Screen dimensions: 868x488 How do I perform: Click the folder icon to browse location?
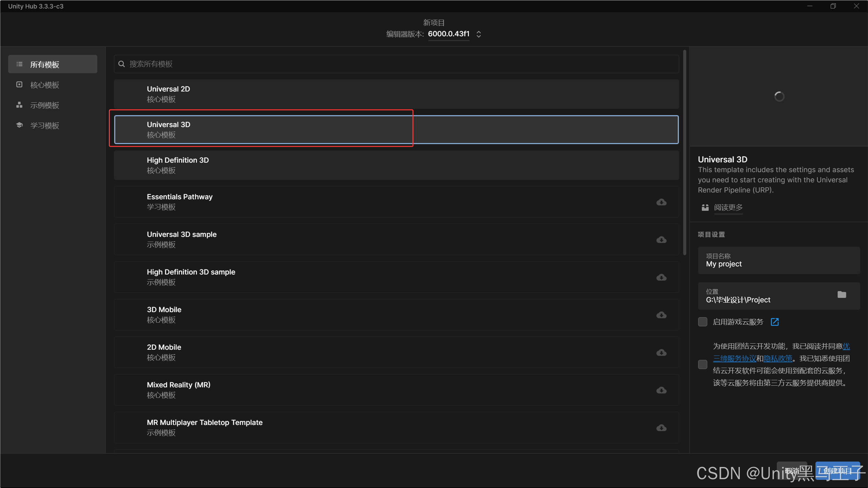click(x=842, y=295)
